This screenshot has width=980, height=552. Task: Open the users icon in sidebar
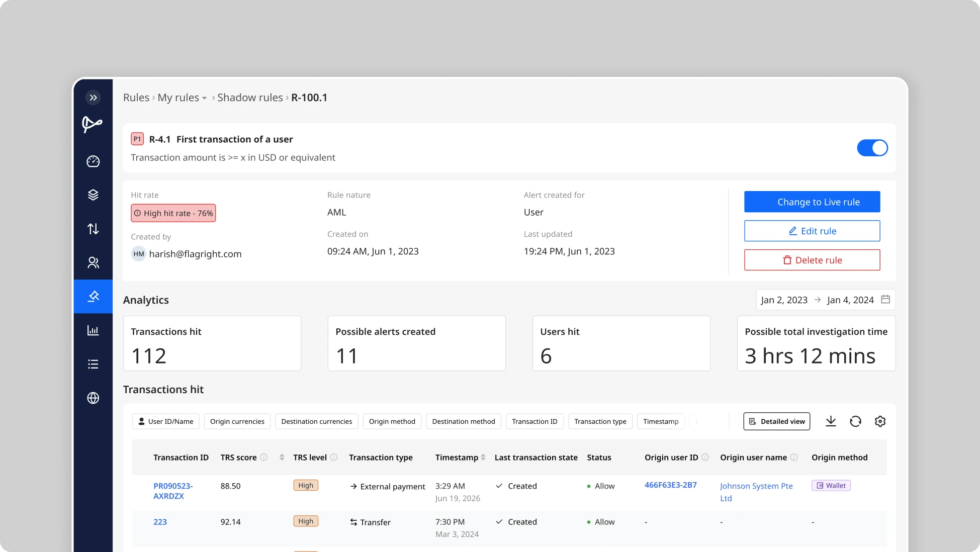point(93,262)
